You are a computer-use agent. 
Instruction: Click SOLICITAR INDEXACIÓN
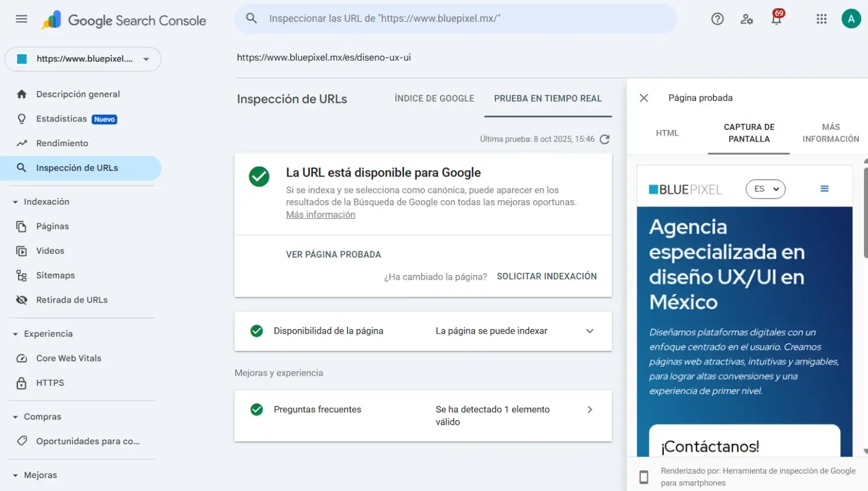[x=547, y=276]
